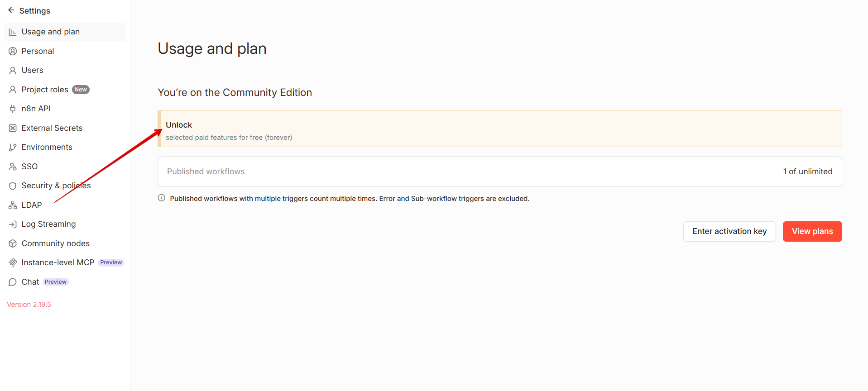Select Project roles in the sidebar
Screen dimensions: 868x391
coord(65,90)
